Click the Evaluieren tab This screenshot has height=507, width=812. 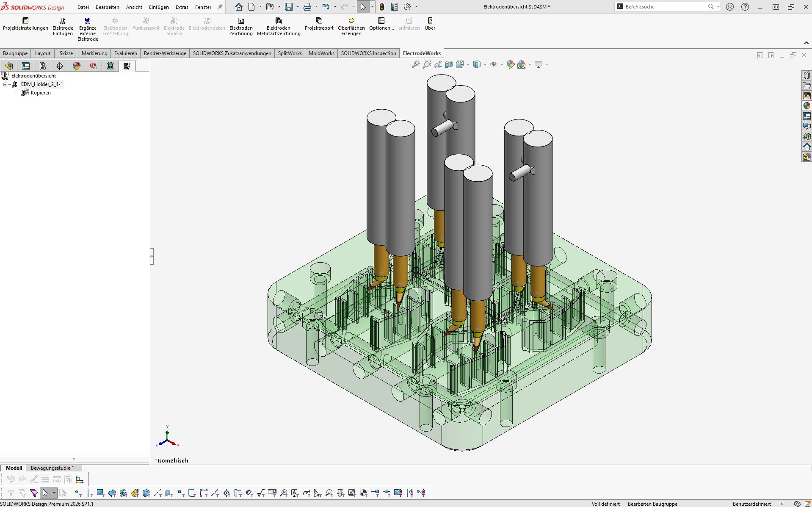126,53
